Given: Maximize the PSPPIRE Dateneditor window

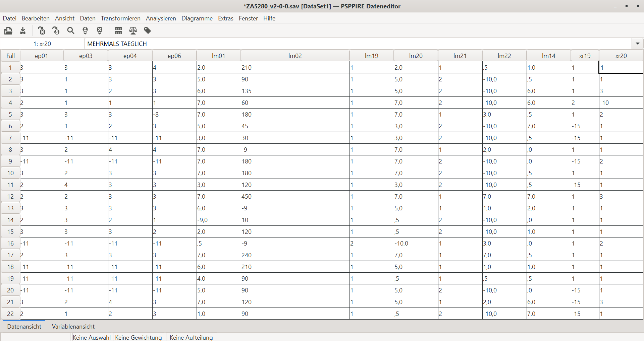Looking at the screenshot, I should point(626,6).
